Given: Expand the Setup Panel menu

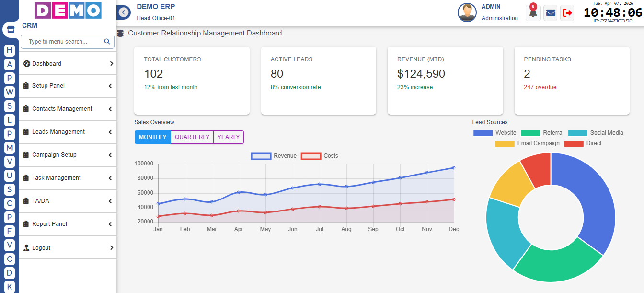Looking at the screenshot, I should click(68, 86).
